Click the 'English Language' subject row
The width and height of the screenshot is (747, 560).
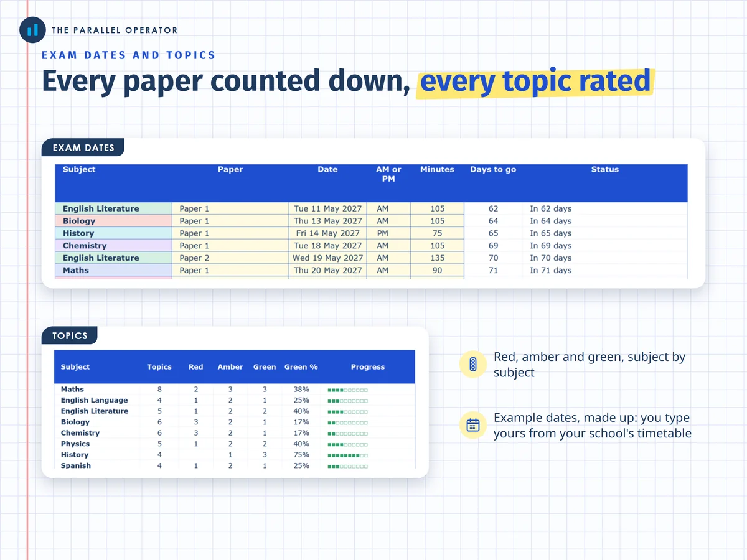(234, 400)
